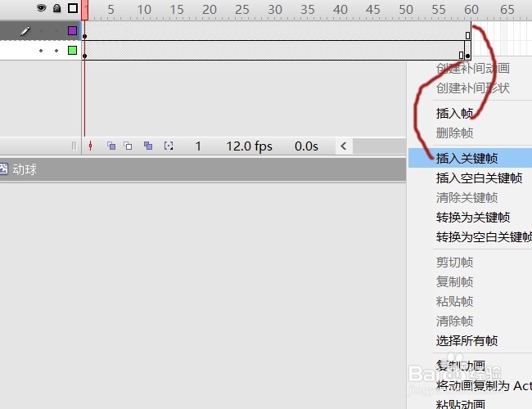This screenshot has width=532, height=409.
Task: Choose 清除帧 from context menu
Action: click(x=454, y=321)
